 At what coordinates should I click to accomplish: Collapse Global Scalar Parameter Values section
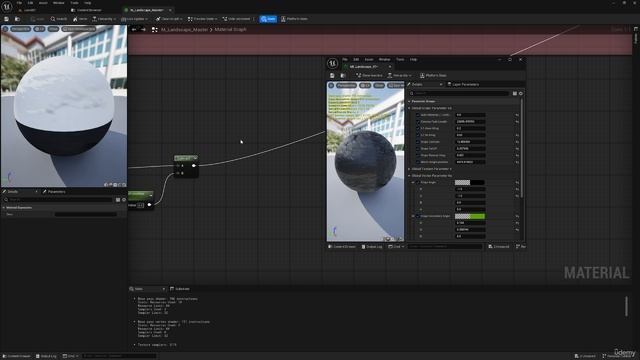[409, 108]
